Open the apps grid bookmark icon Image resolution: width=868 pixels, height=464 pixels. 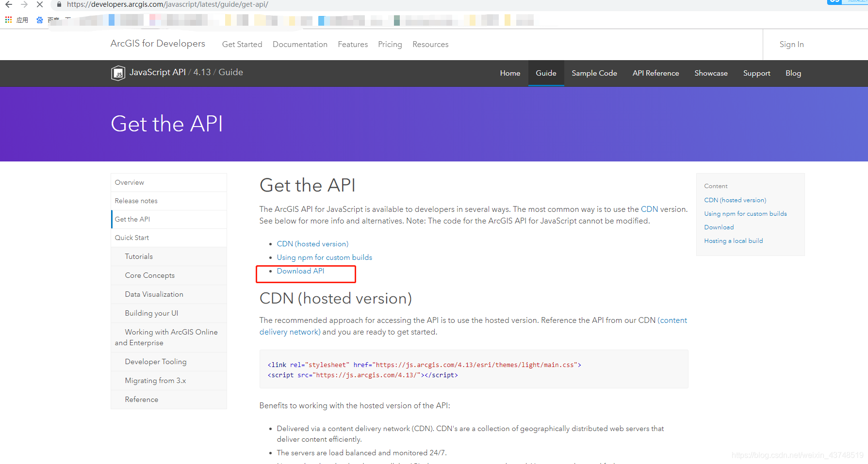(8, 20)
